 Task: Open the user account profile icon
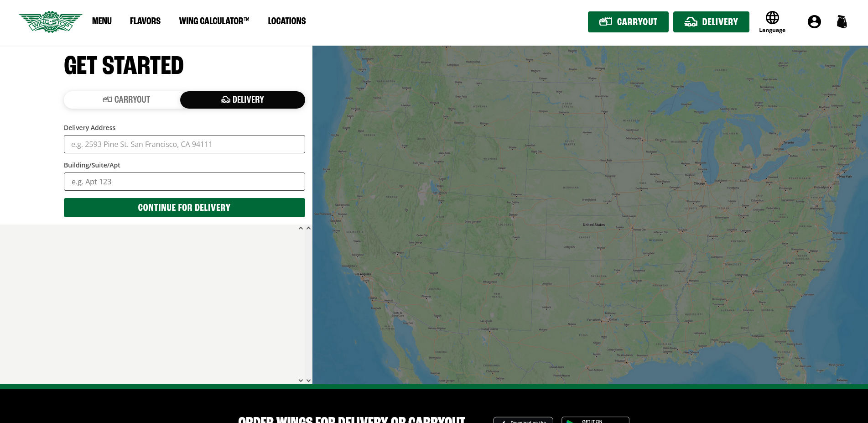(814, 22)
